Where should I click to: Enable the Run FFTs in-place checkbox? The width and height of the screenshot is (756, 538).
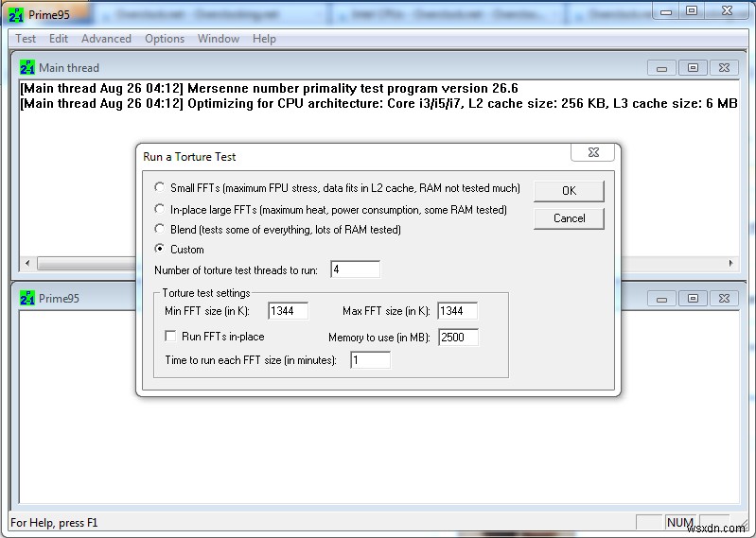click(x=170, y=336)
